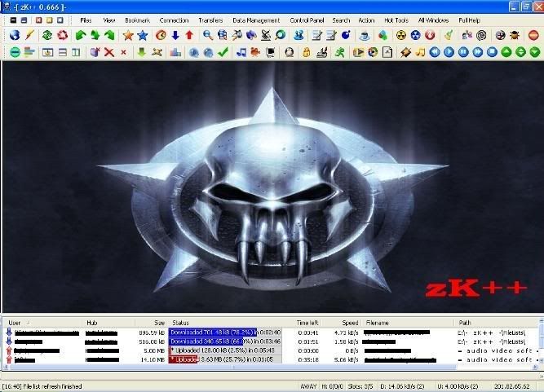
Task: Click the AWAY status bar indicator
Action: point(308,386)
